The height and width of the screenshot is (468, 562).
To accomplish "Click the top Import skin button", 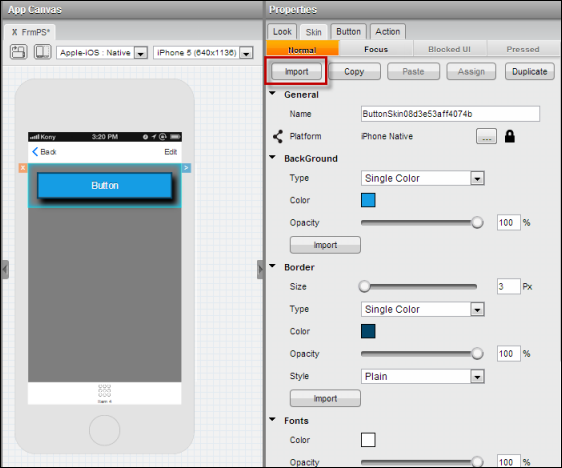I will click(x=296, y=71).
